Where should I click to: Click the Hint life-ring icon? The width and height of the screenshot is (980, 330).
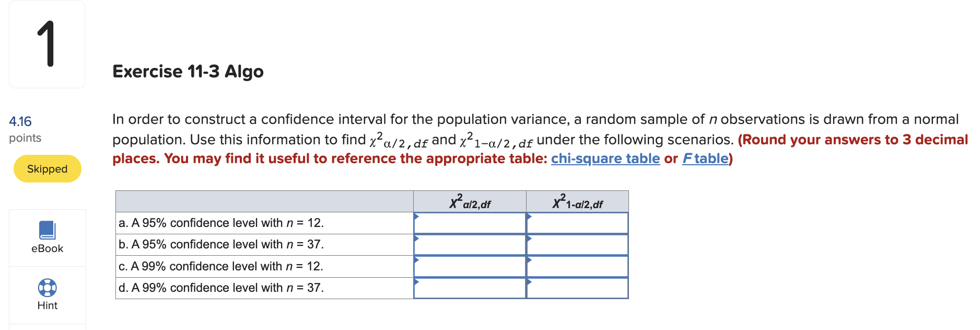pyautogui.click(x=47, y=288)
